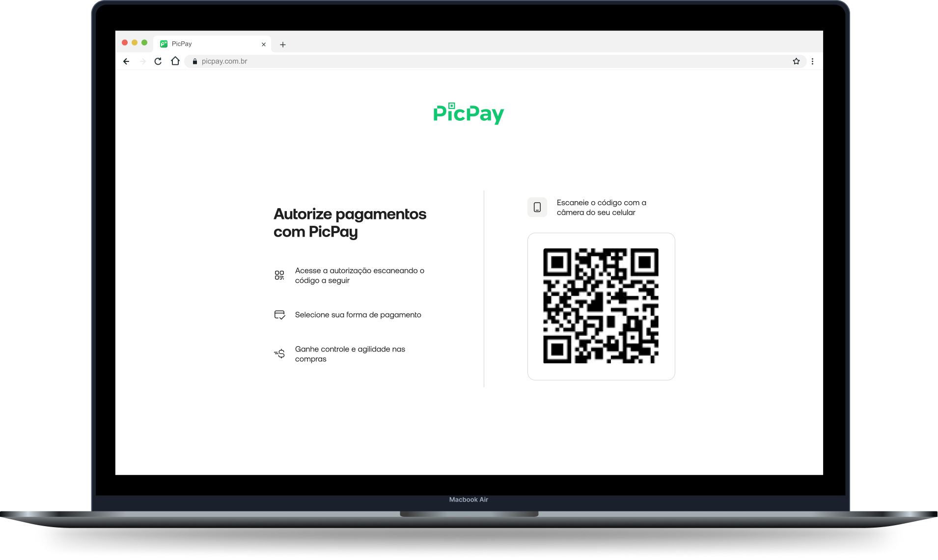Click the dollar sign icon near Ganhe controle
The height and width of the screenshot is (560, 938).
[x=279, y=353]
